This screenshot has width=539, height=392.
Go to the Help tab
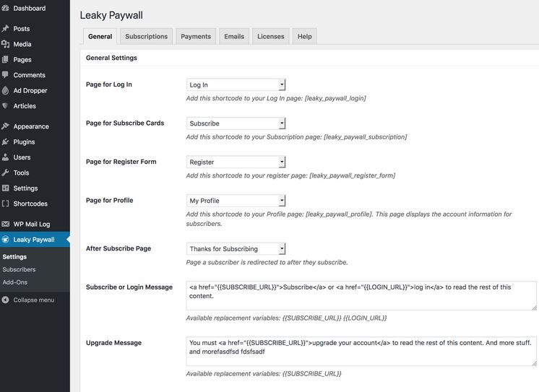click(x=305, y=36)
